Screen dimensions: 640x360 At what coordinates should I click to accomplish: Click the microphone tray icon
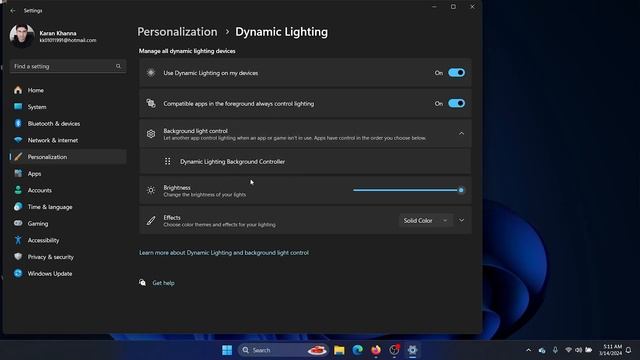point(555,350)
